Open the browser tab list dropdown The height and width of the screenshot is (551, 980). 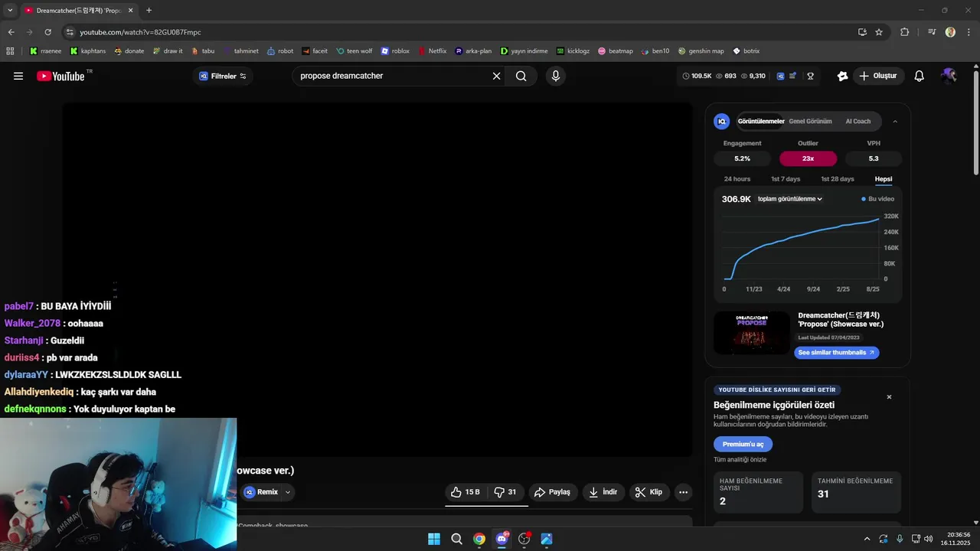(10, 11)
